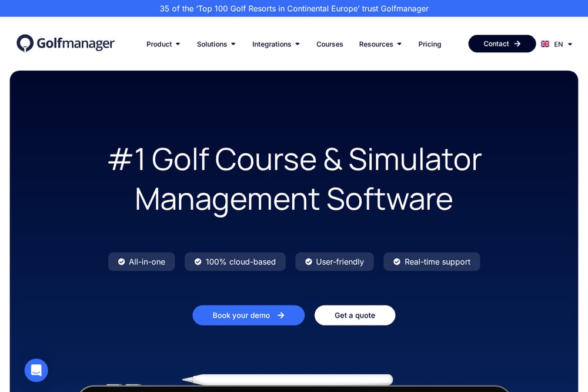
Task: Click the checkmark icon beside 100% cloud-based
Action: pos(198,262)
